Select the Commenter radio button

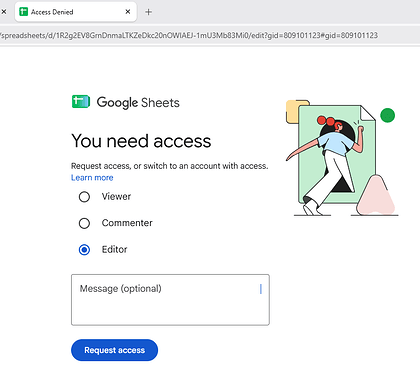coord(84,223)
